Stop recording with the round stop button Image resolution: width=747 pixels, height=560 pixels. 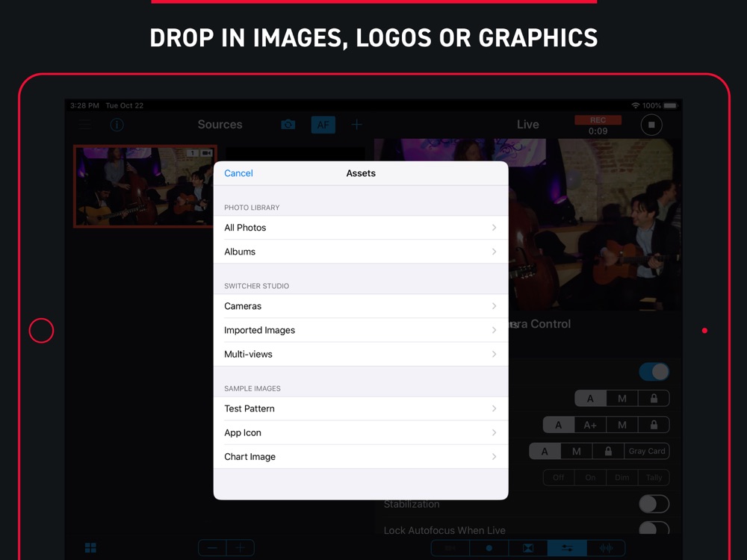651,125
